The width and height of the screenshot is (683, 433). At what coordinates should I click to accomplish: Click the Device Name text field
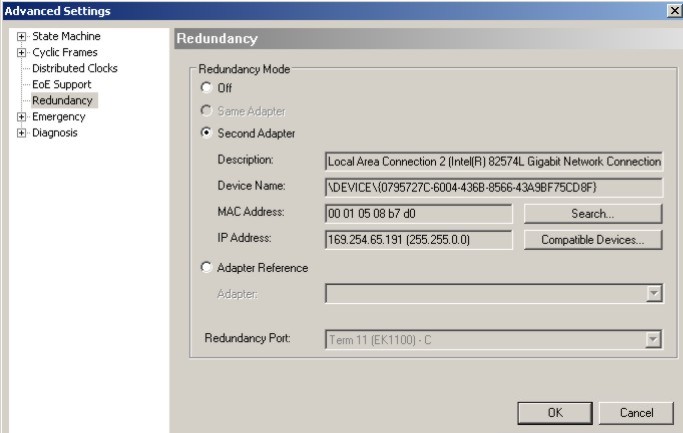pos(494,188)
